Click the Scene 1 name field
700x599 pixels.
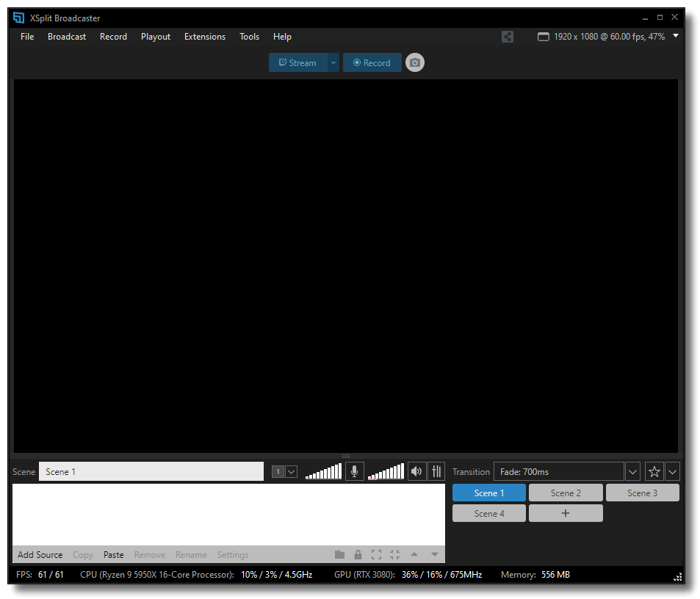(151, 471)
